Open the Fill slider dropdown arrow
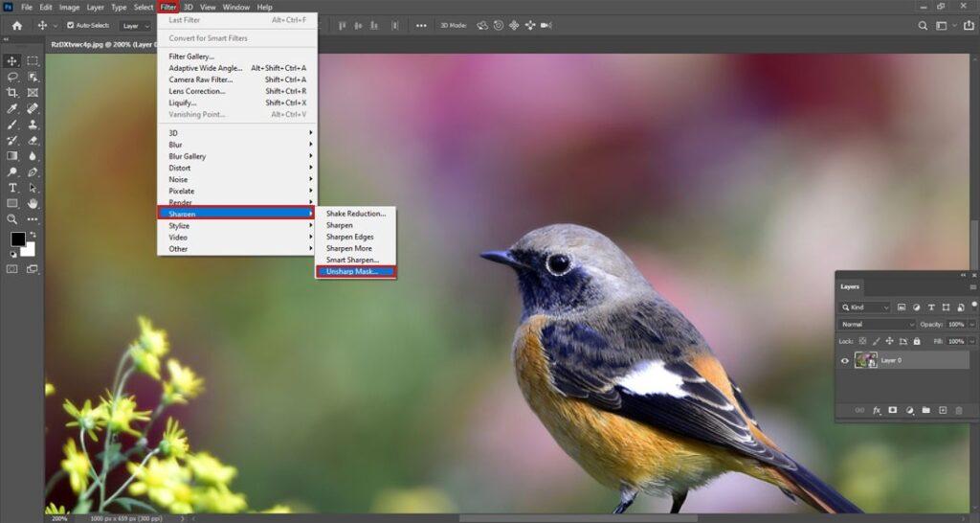This screenshot has width=980, height=523. (972, 342)
